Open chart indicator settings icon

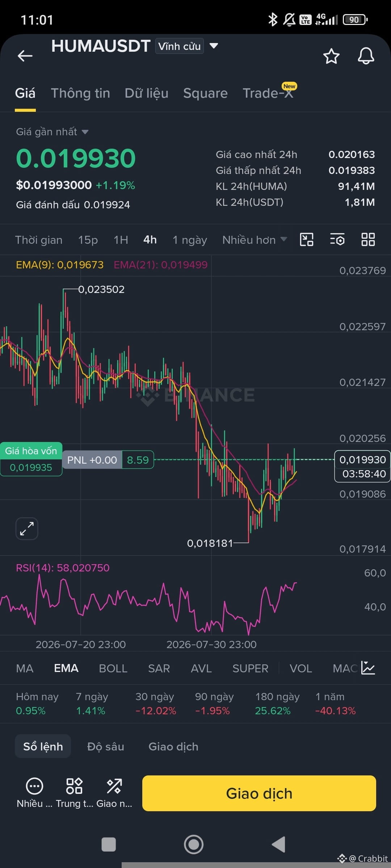337,239
